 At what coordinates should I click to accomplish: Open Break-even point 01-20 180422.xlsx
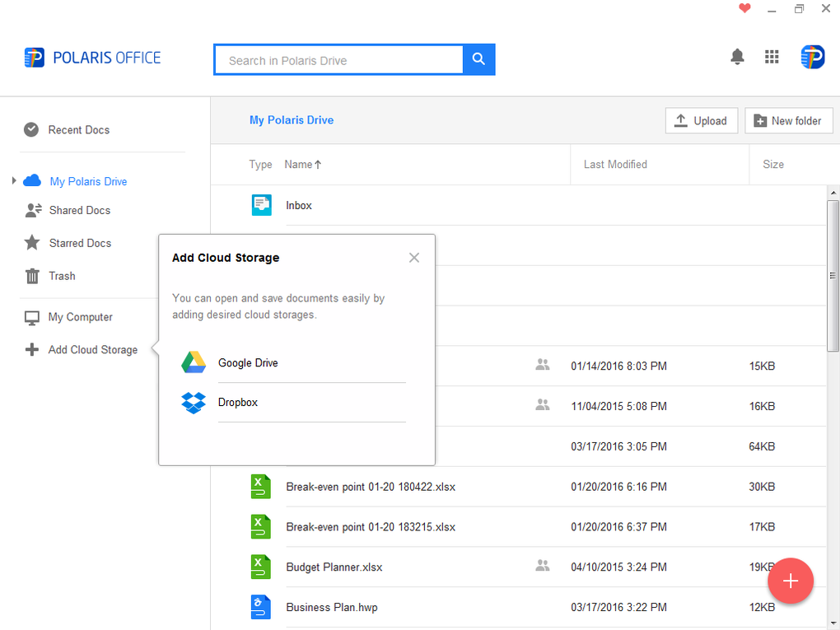pyautogui.click(x=371, y=487)
